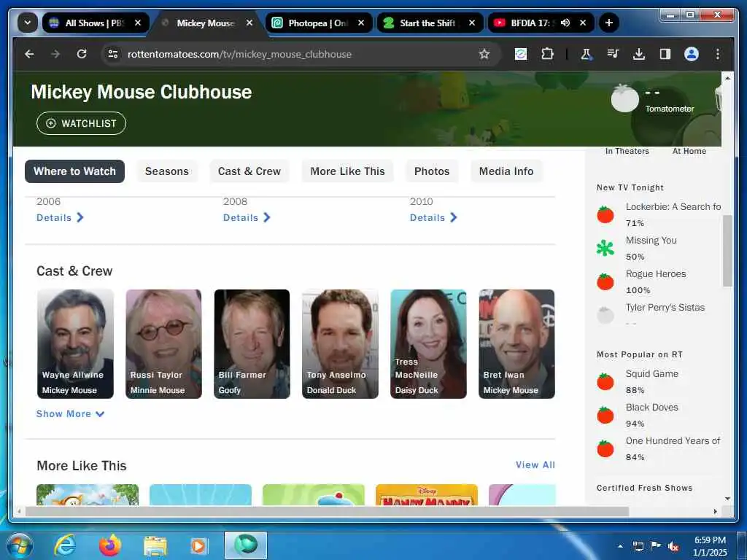
Task: Open Wayne Allwine cast card
Action: (75, 344)
